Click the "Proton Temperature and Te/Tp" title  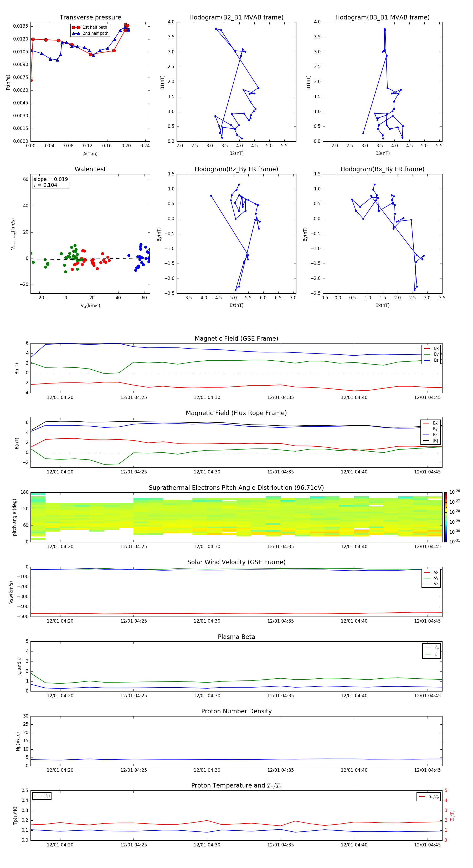click(x=236, y=786)
